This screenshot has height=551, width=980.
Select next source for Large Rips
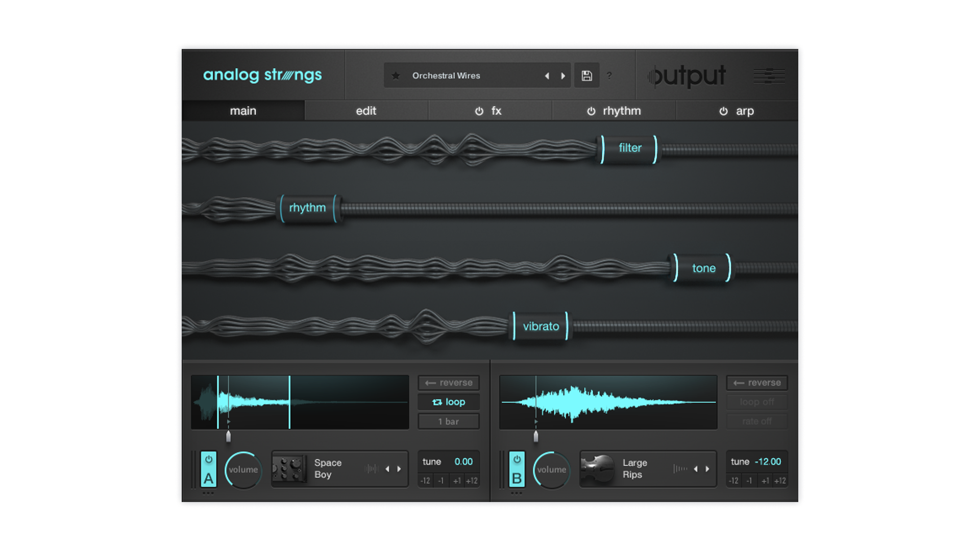pos(707,469)
